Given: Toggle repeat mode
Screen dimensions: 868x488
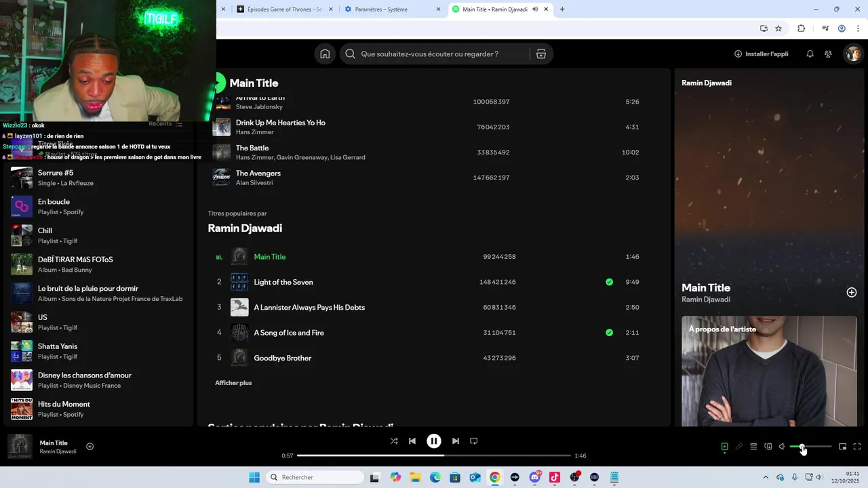Looking at the screenshot, I should pyautogui.click(x=474, y=441).
